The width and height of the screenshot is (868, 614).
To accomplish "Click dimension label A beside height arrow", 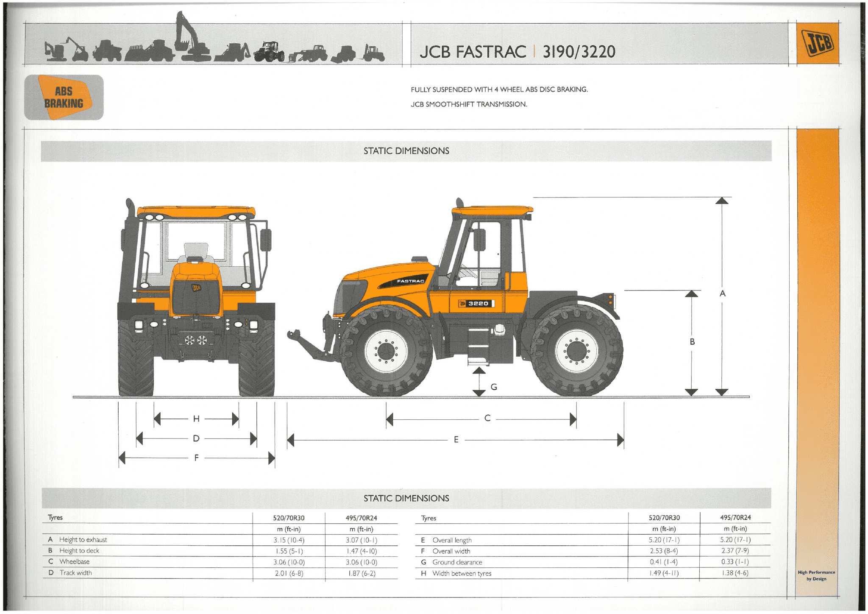I will (x=723, y=293).
